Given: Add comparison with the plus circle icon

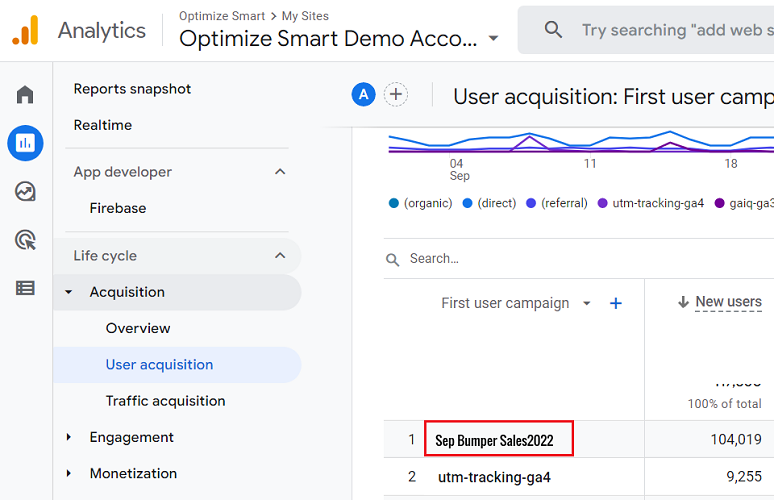Looking at the screenshot, I should point(396,95).
